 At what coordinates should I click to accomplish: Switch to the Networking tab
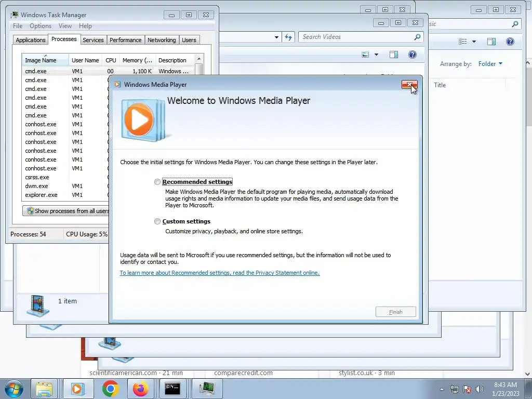[162, 40]
